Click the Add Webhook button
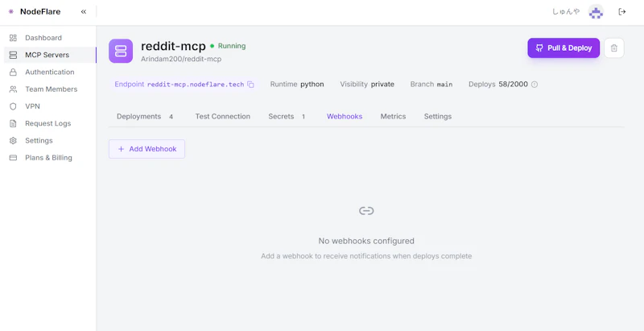Screen dimensions: 644x331 click(x=147, y=149)
